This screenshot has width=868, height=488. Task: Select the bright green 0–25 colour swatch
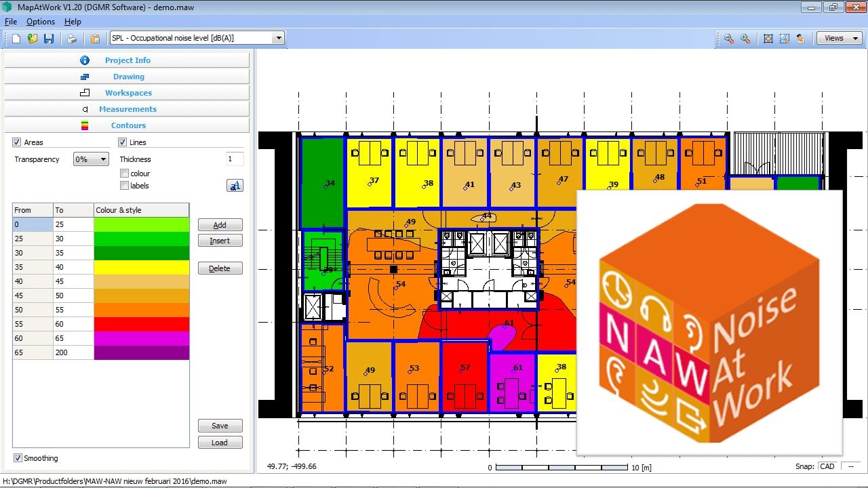point(142,224)
